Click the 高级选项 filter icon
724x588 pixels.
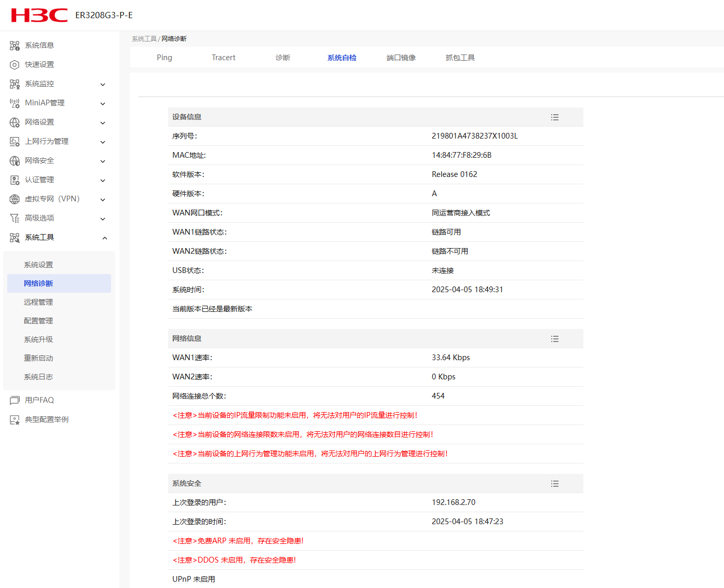pos(15,218)
